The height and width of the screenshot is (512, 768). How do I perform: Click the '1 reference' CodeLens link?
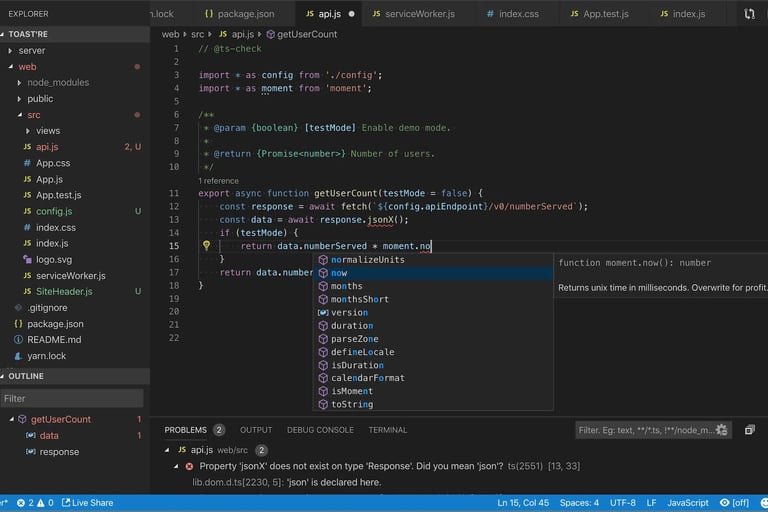point(219,181)
